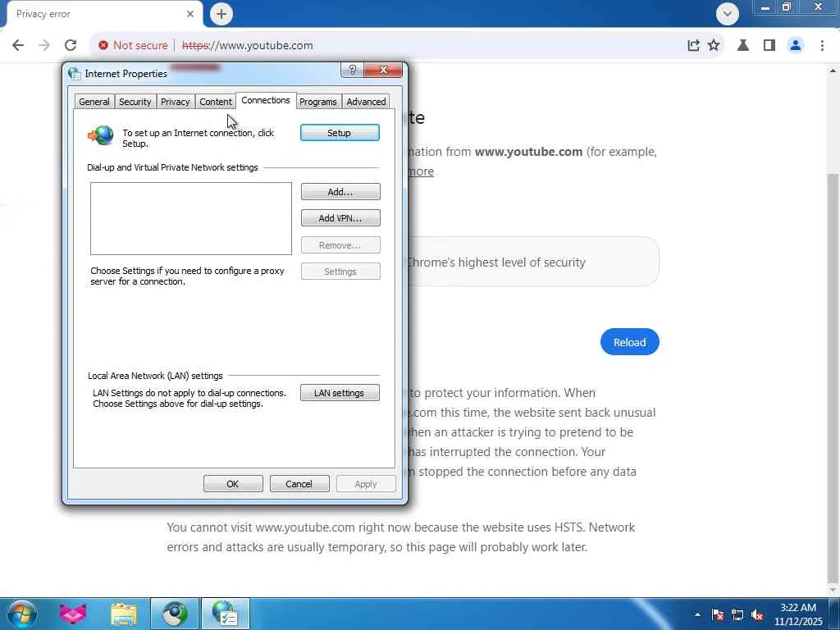Open the tab search dropdown arrow
Viewport: 840px width, 630px height.
(728, 14)
